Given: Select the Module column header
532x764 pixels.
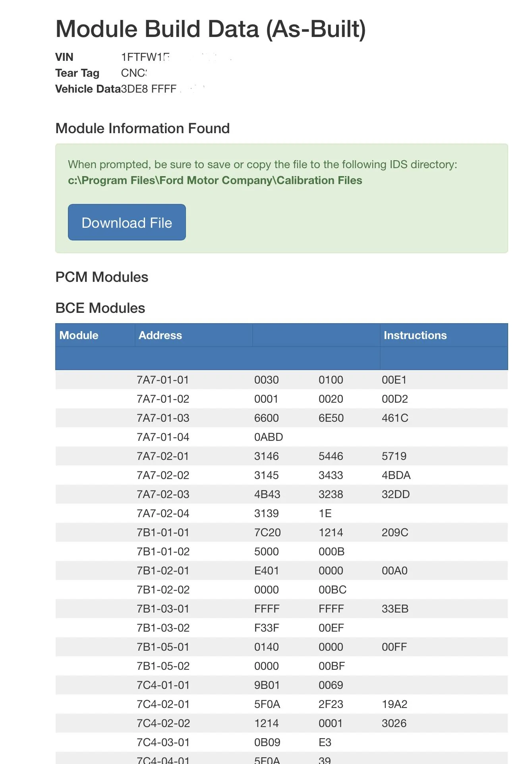Looking at the screenshot, I should (78, 335).
